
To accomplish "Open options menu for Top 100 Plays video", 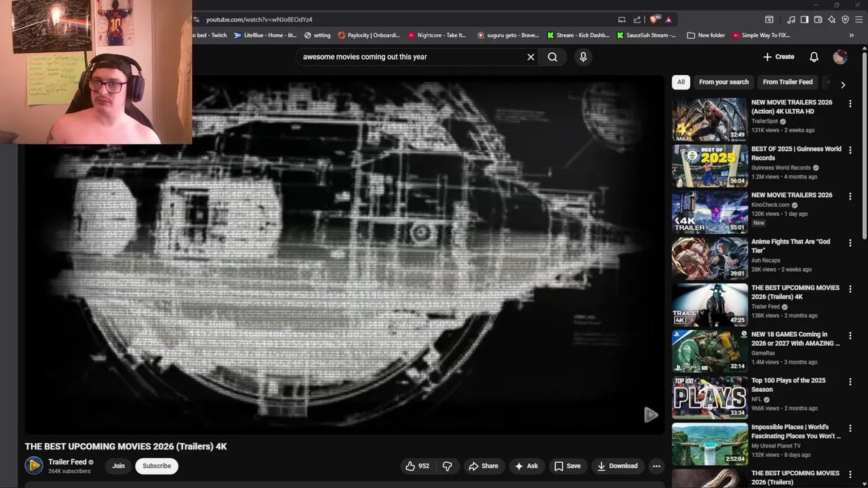I will [x=850, y=382].
